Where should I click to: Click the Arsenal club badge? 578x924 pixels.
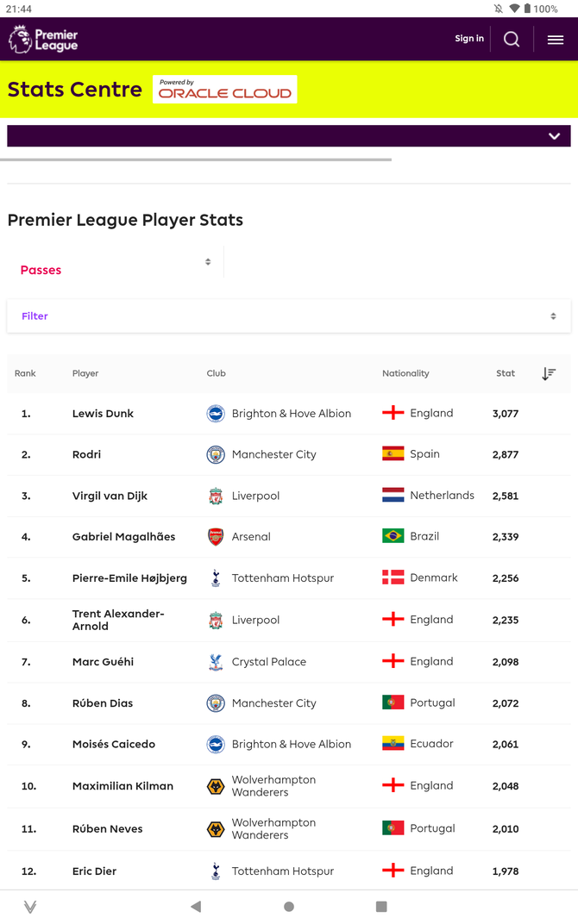click(x=216, y=537)
